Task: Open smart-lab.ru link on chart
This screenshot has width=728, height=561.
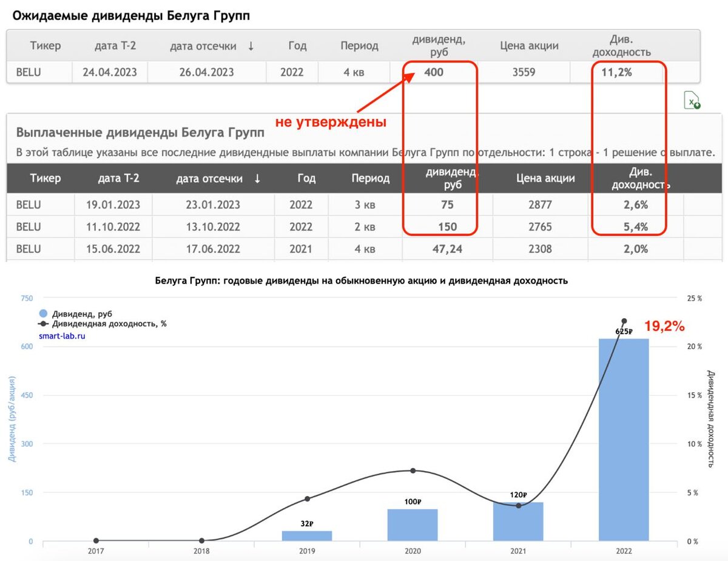Action: coord(62,335)
